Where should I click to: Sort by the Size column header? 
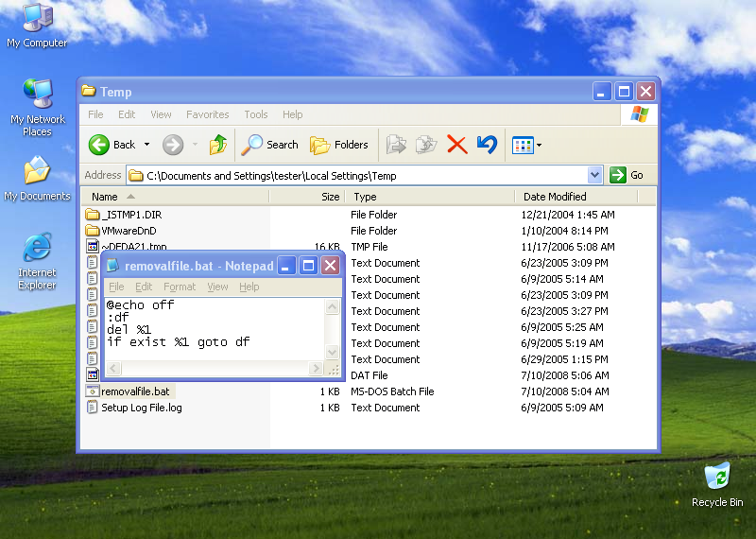pos(307,197)
